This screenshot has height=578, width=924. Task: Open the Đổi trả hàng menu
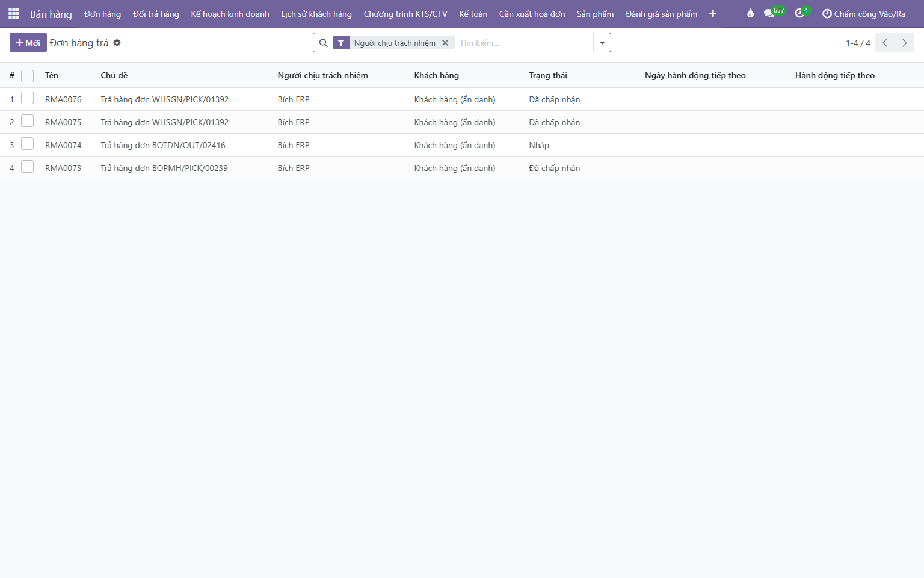156,14
